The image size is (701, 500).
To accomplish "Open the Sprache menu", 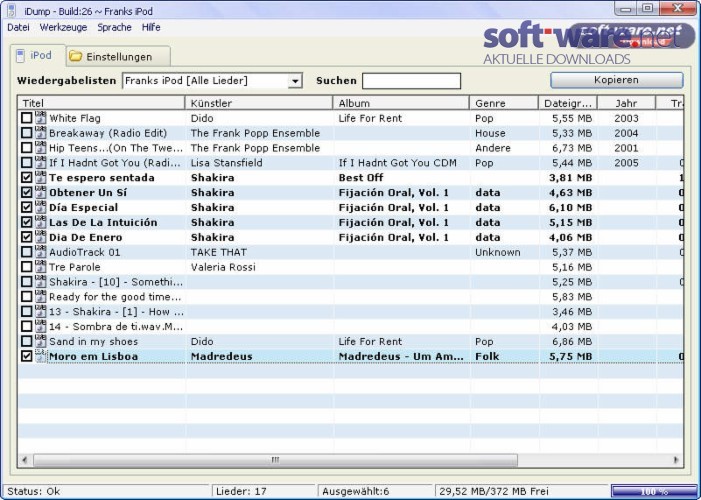I will coord(114,27).
